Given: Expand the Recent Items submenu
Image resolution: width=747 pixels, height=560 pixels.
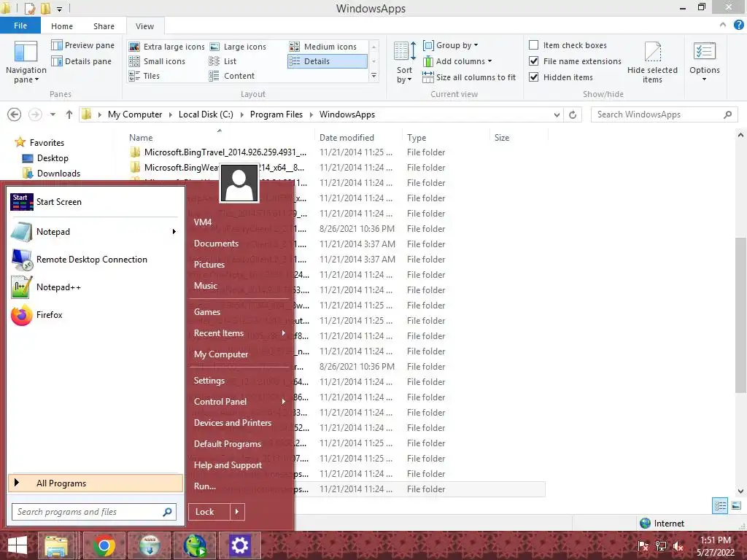Looking at the screenshot, I should (x=284, y=333).
